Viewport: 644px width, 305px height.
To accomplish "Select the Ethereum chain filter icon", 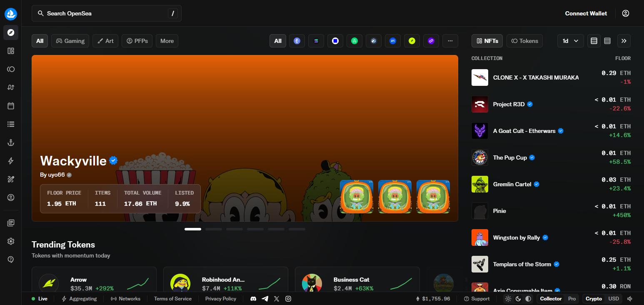I will [297, 41].
